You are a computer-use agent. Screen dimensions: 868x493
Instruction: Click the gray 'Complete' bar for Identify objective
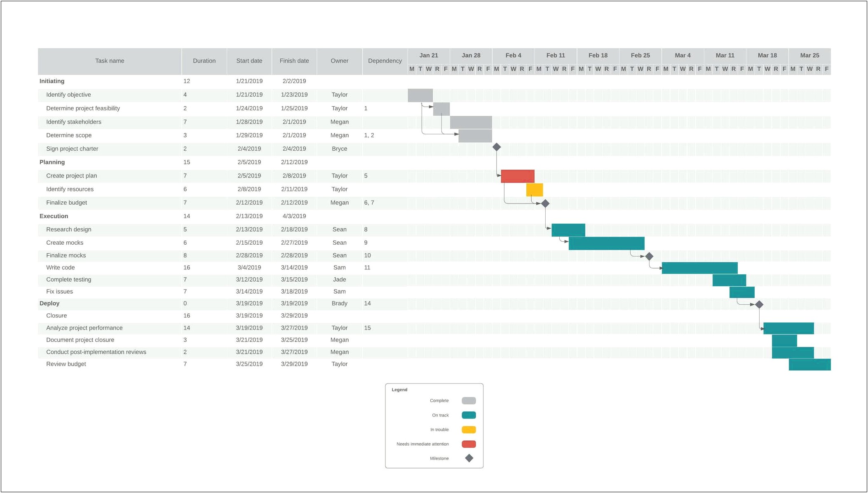pyautogui.click(x=418, y=94)
